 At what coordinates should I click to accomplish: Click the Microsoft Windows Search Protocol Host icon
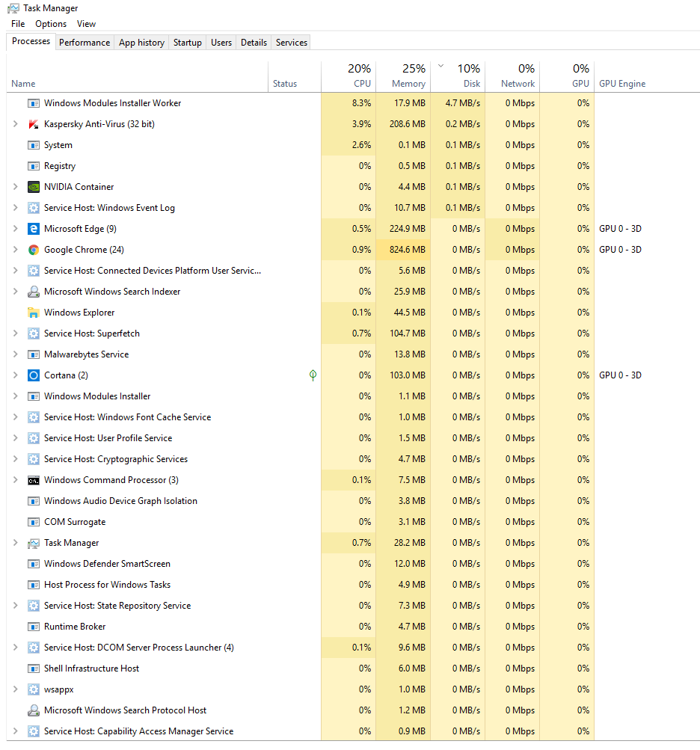(34, 710)
